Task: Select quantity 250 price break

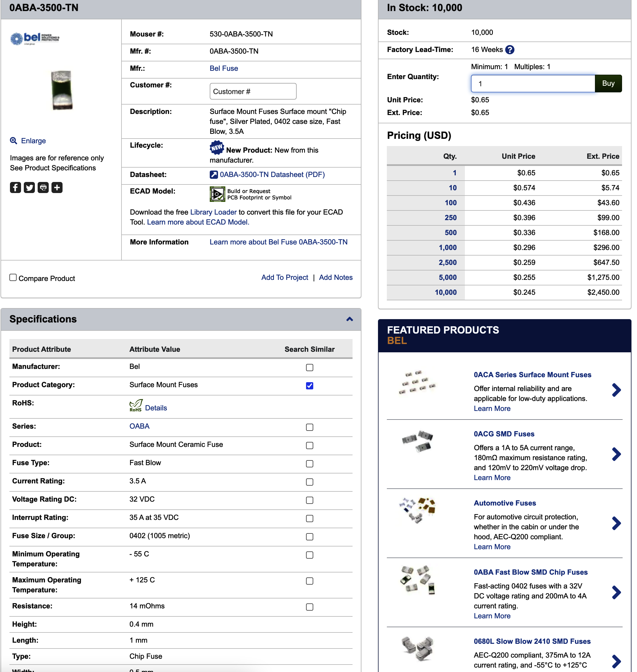Action: pyautogui.click(x=450, y=218)
